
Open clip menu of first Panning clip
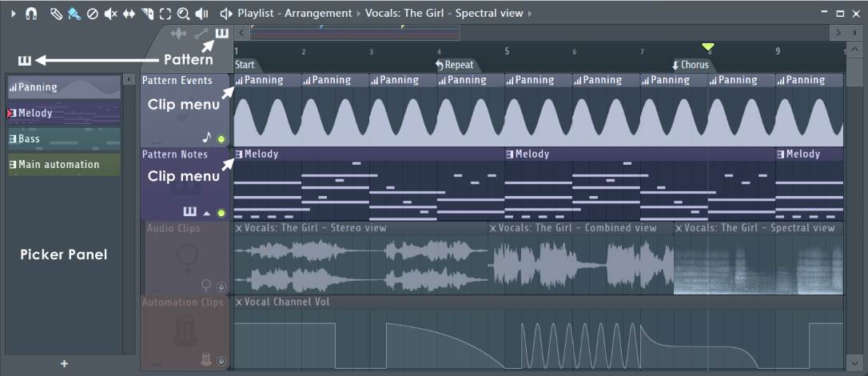(239, 80)
